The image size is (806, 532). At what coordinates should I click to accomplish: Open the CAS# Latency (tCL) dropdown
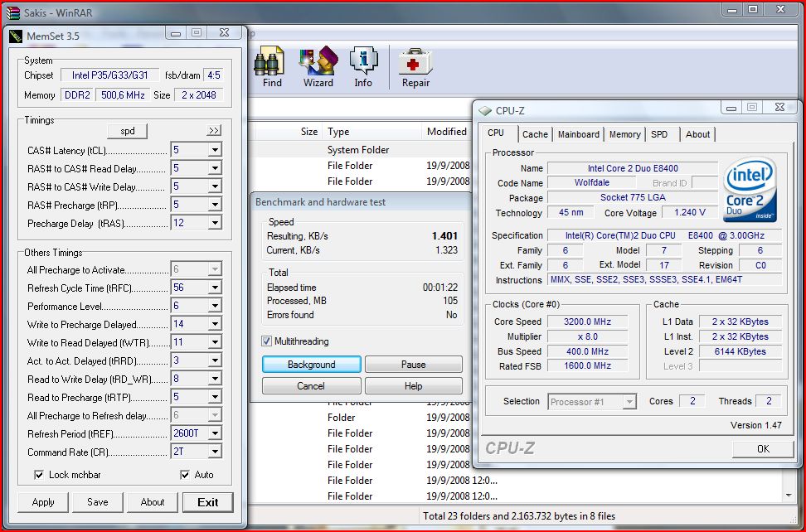click(x=215, y=150)
